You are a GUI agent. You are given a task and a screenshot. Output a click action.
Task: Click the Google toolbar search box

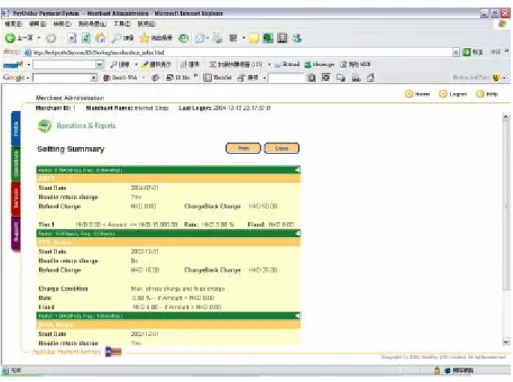[x=62, y=78]
